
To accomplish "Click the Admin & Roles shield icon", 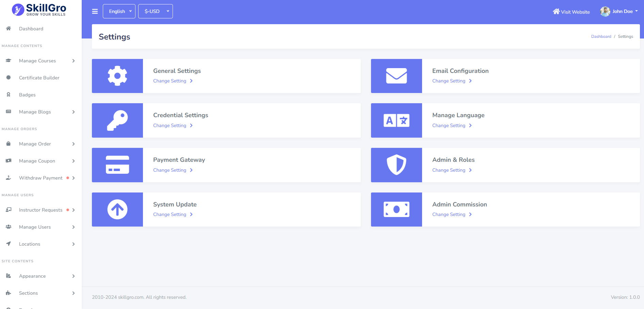I will 396,165.
